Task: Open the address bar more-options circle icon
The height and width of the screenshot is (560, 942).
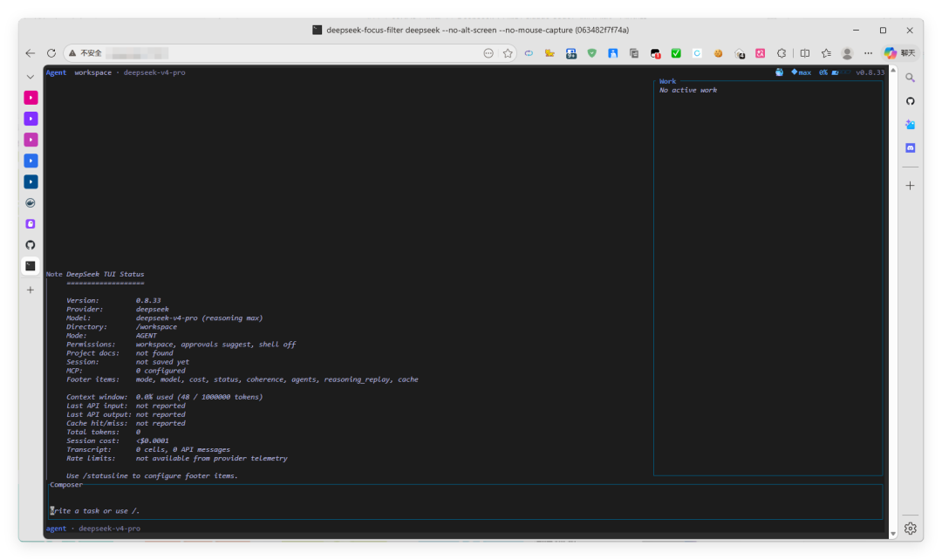Action: pos(488,53)
